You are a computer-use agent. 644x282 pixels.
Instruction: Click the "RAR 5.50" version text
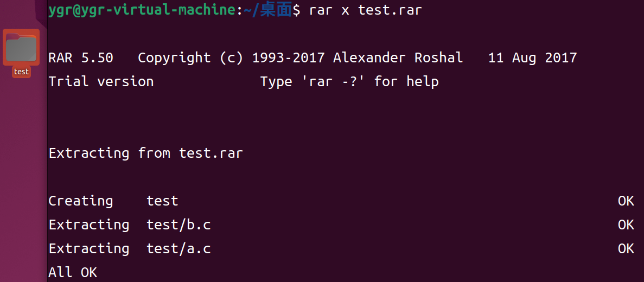point(81,58)
